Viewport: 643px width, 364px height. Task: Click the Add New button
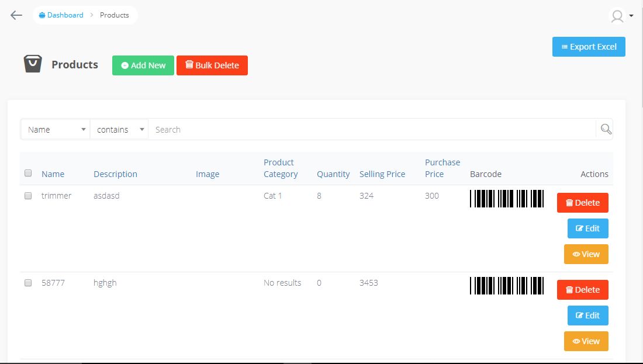tap(143, 65)
